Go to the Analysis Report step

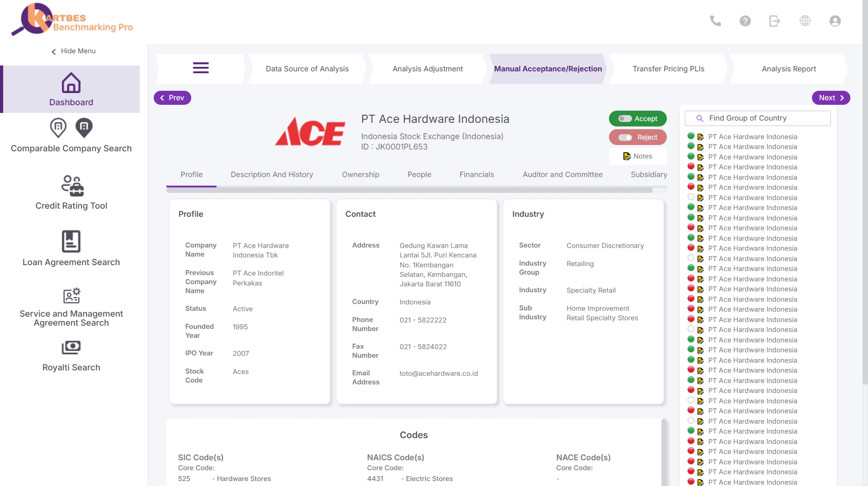pyautogui.click(x=788, y=69)
